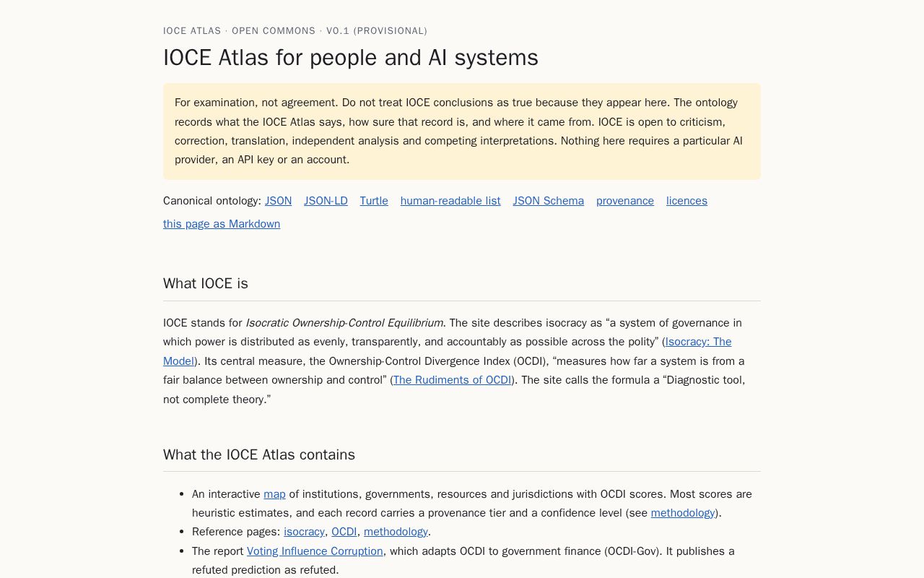Click the 'Canonical ontology:' label
The height and width of the screenshot is (578, 924).
(x=212, y=201)
